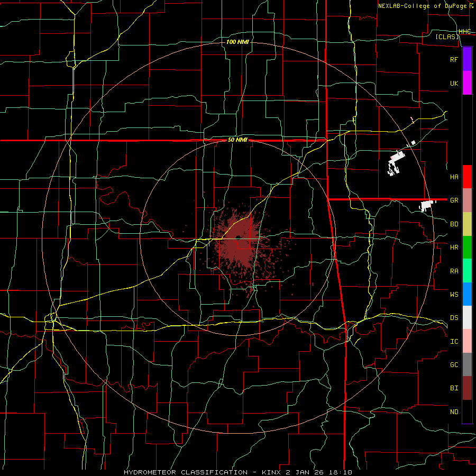Viewport: 476px width, 476px height.
Task: Click the HR legend label
Action: [454, 248]
